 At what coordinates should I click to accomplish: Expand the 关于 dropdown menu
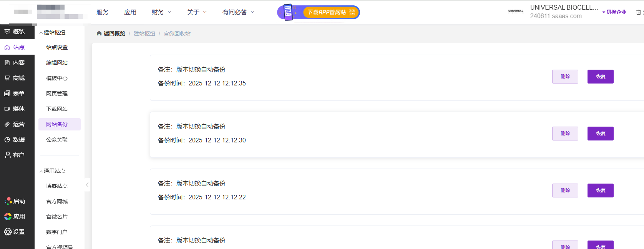[x=197, y=12]
